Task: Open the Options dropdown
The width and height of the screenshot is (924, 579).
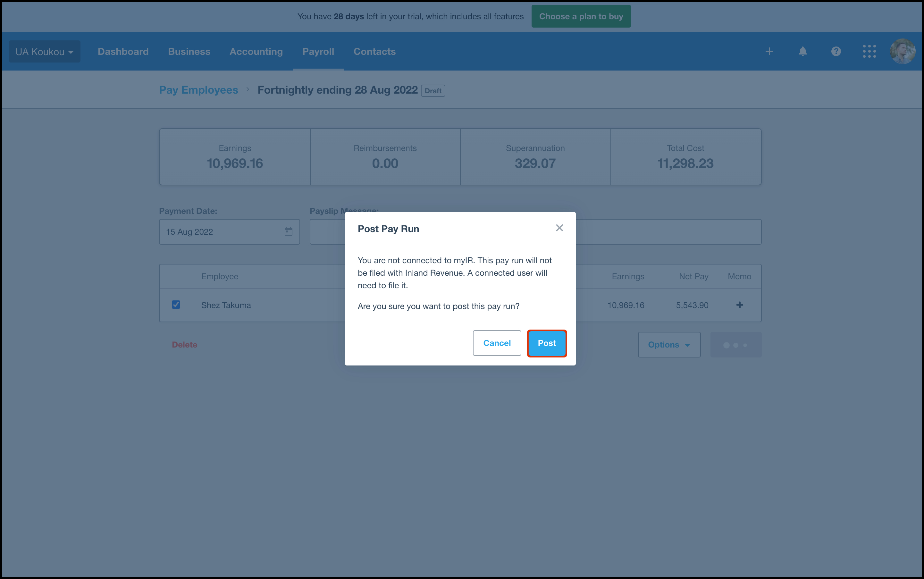Action: point(668,345)
